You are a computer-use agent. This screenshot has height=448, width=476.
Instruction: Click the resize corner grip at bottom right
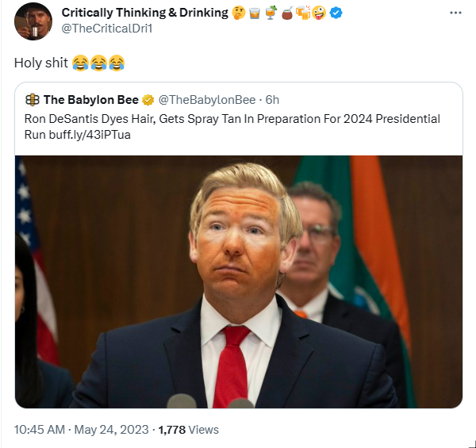point(470,442)
